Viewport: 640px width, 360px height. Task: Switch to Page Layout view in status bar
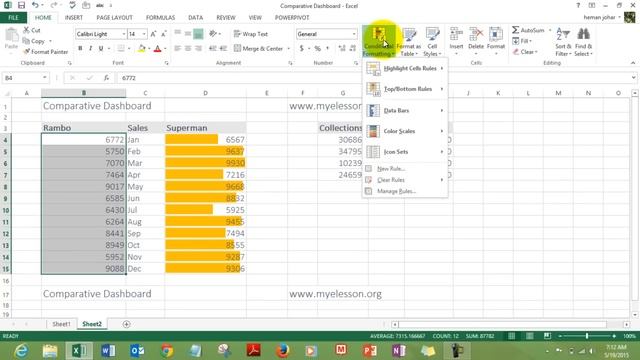(x=529, y=336)
